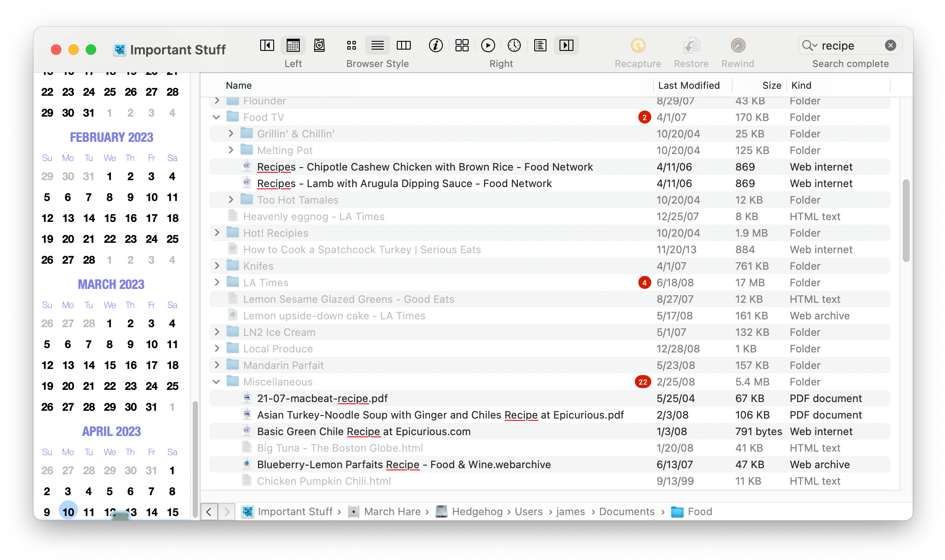Viewport: 945px width, 560px height.
Task: Select March 17 2023 in calendar
Action: (151, 365)
